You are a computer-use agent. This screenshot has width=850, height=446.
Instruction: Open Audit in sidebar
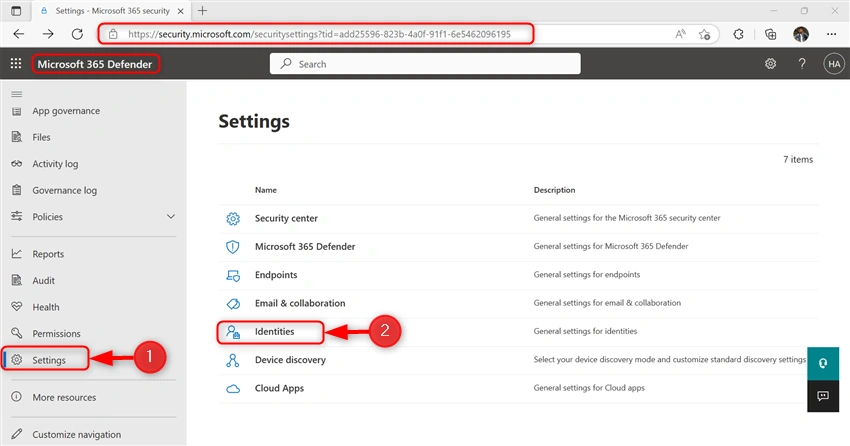pos(43,281)
